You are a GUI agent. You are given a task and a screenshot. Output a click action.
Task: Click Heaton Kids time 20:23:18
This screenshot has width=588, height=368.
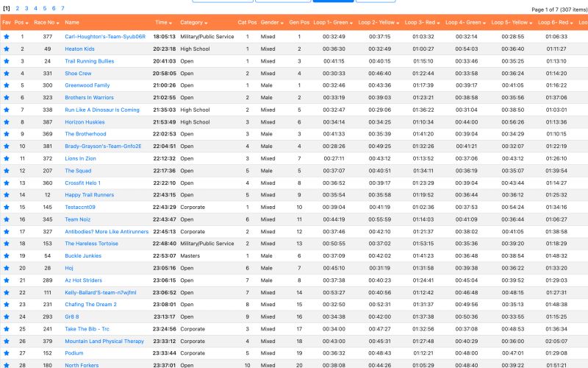pos(164,49)
